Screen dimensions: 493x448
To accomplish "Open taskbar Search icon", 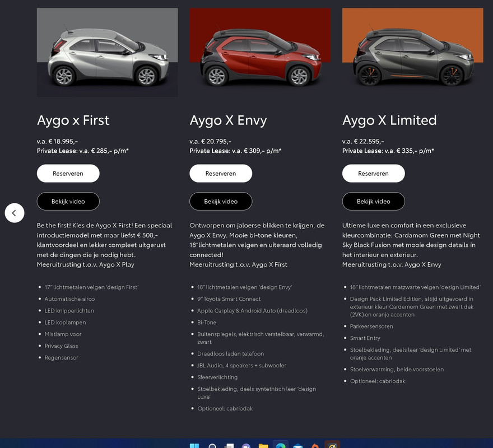I will [x=212, y=446].
